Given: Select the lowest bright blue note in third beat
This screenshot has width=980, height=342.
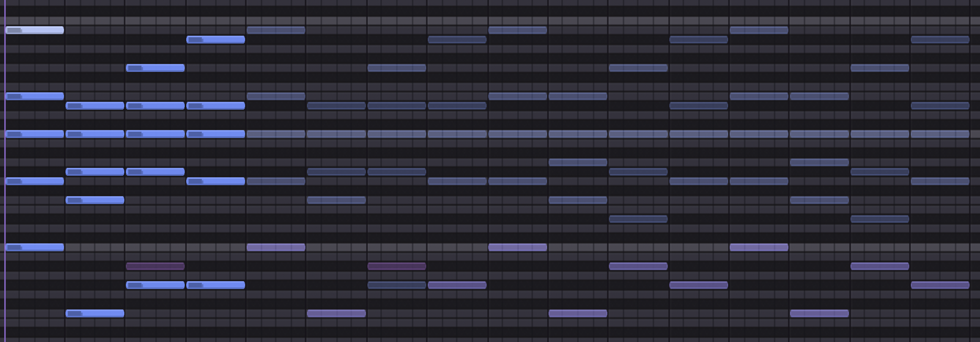Looking at the screenshot, I should [155, 285].
